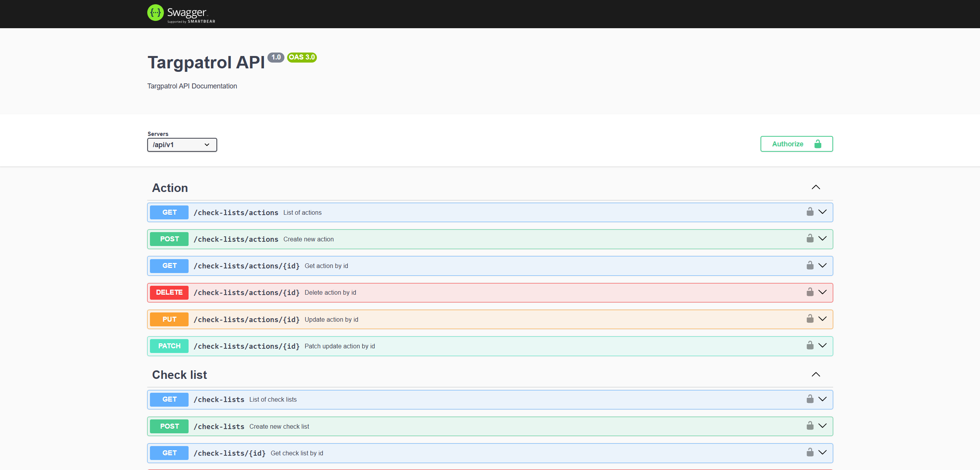
Task: Click lock icon on Delete action by id
Action: 810,292
